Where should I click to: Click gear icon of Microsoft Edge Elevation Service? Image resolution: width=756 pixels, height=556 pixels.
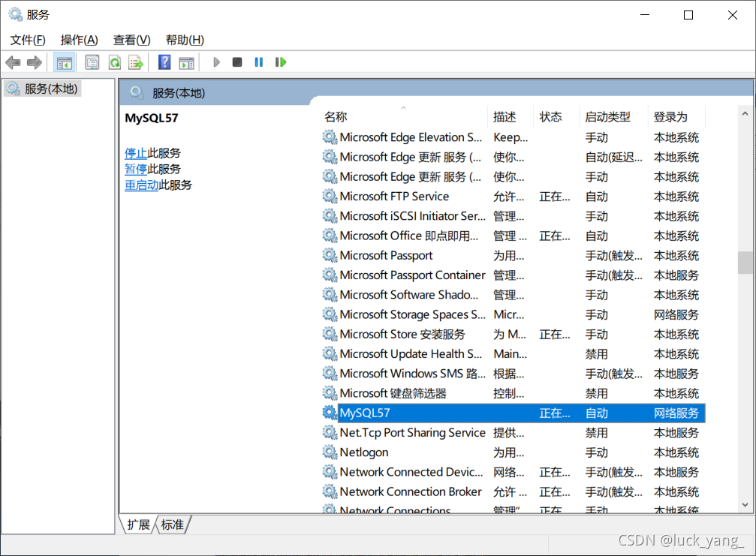(x=330, y=137)
